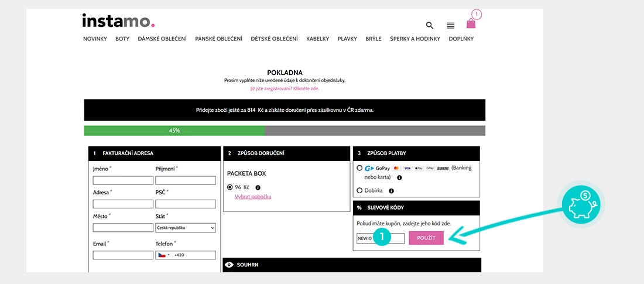Click the 45% free delivery progress bar
This screenshot has width=644, height=284.
click(285, 131)
